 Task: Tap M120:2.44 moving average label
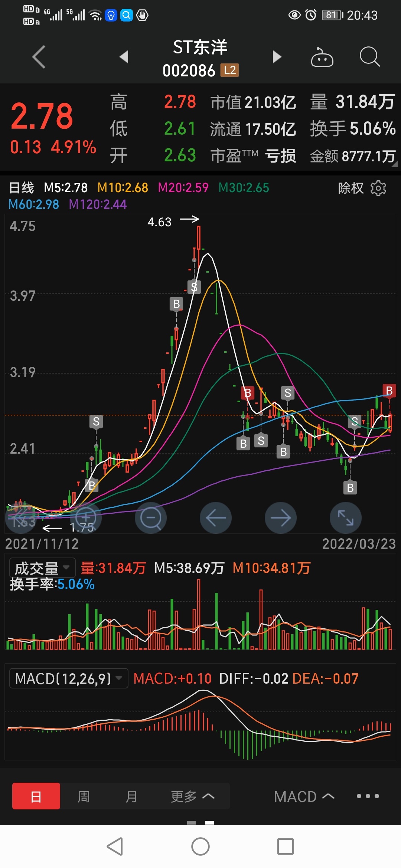(98, 204)
